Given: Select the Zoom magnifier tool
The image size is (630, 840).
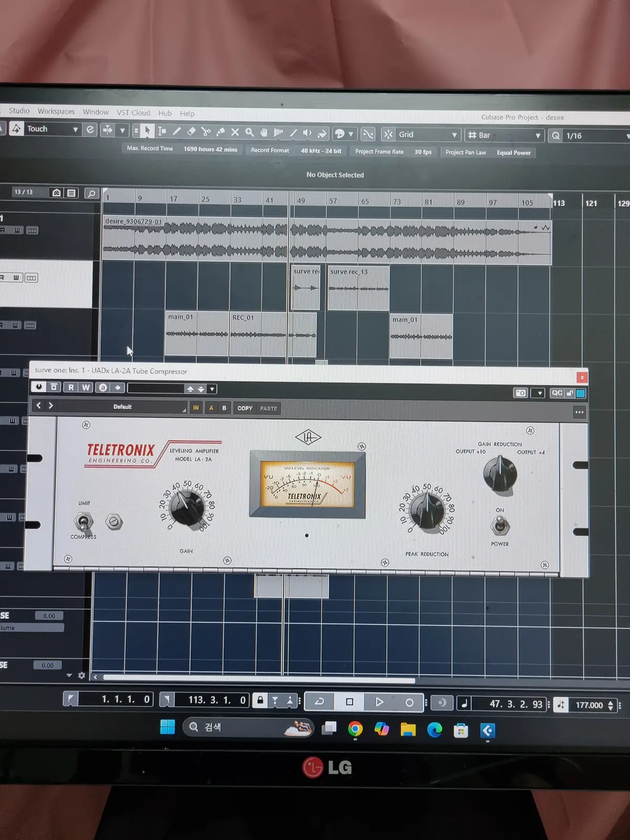Looking at the screenshot, I should [249, 132].
